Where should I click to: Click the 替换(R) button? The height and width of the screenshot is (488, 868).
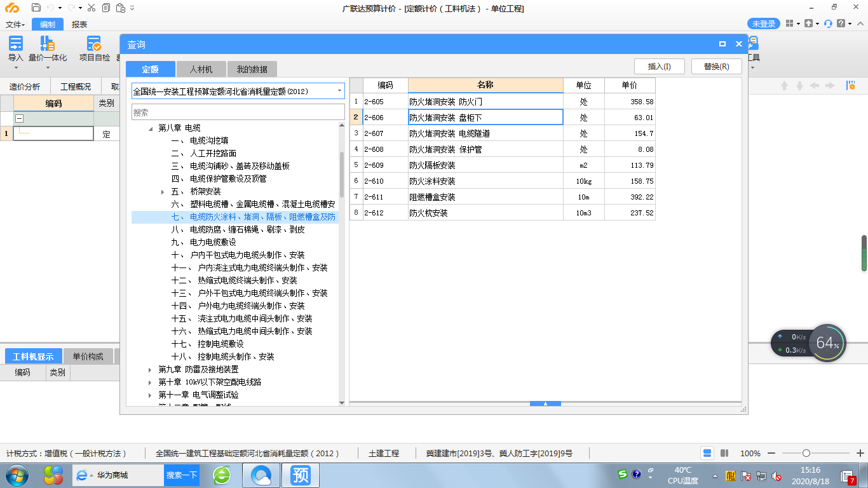(716, 66)
